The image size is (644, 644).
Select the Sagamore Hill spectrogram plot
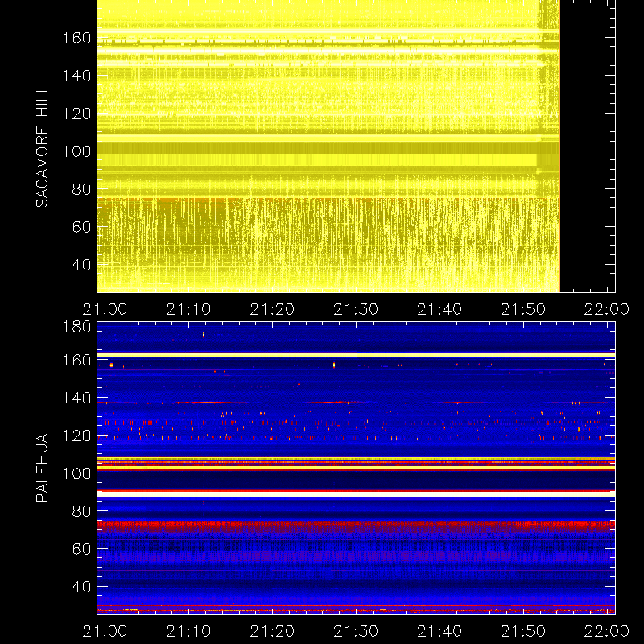(x=356, y=147)
